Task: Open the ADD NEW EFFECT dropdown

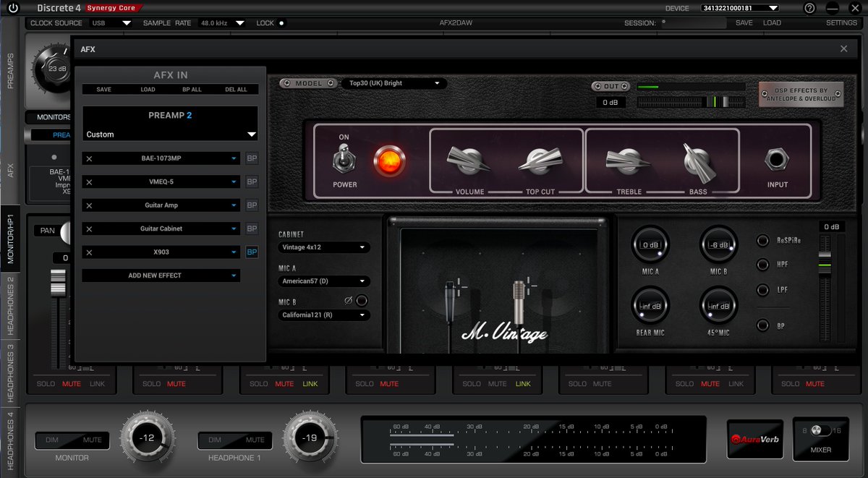Action: (x=161, y=276)
